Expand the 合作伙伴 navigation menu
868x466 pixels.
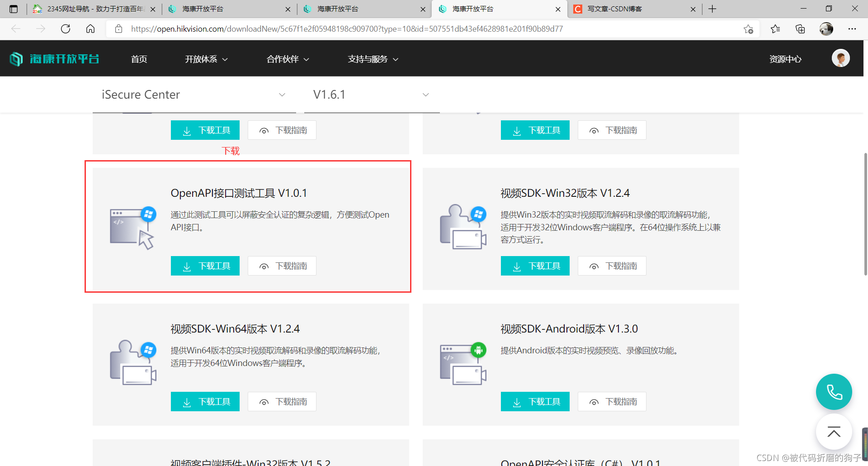point(288,59)
